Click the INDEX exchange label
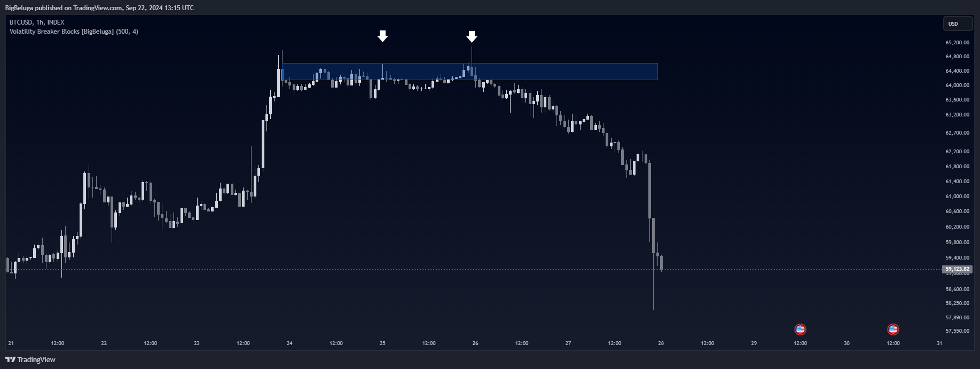Image resolution: width=980 pixels, height=369 pixels. [56, 22]
